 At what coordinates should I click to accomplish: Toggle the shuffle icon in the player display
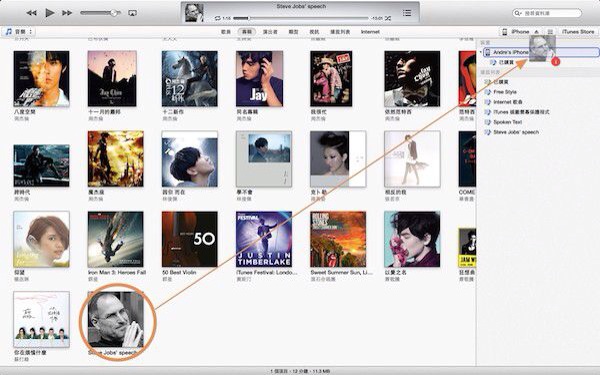[x=388, y=18]
